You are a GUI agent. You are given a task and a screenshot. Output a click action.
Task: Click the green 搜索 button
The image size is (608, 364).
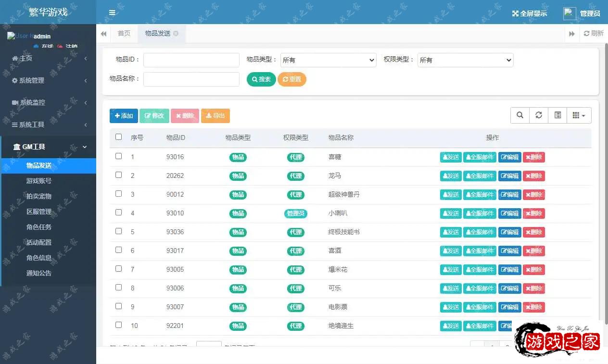(x=261, y=79)
